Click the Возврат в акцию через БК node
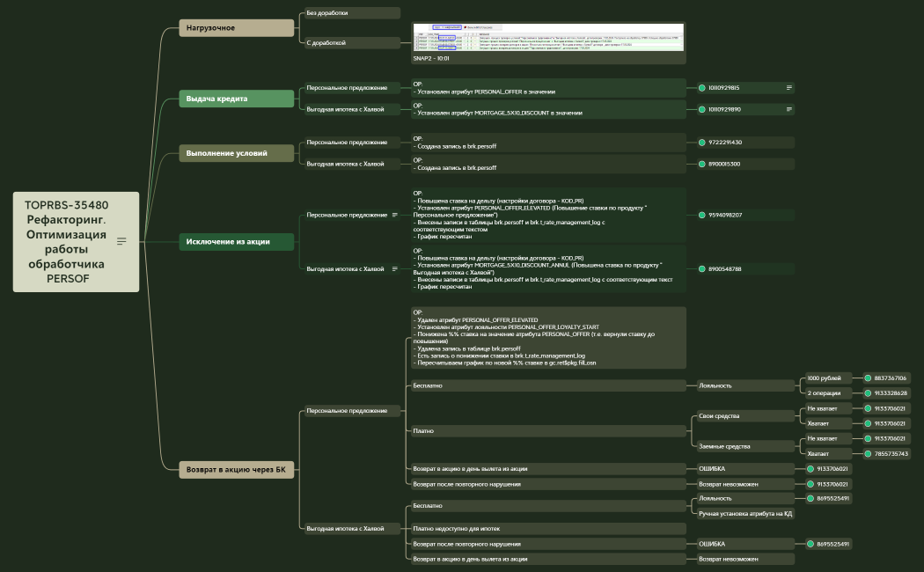 [237, 470]
